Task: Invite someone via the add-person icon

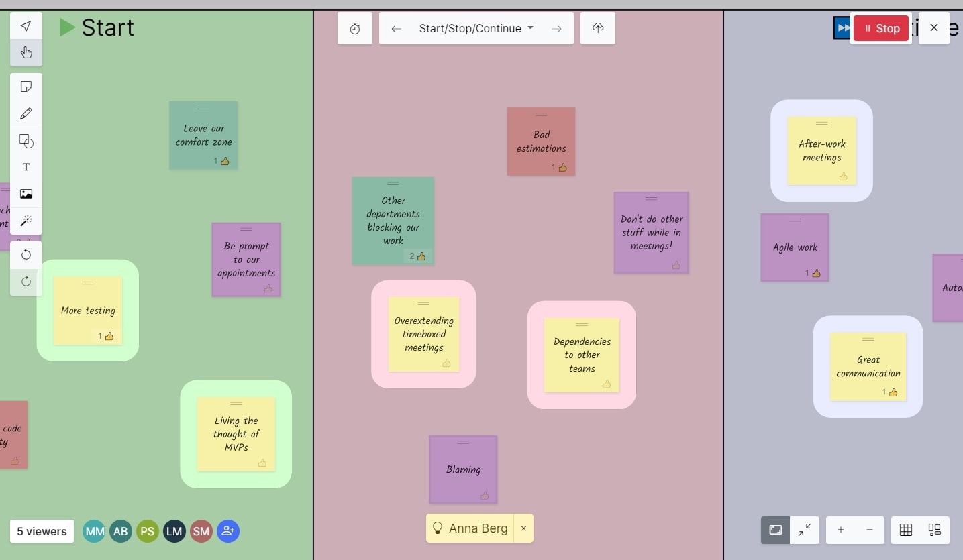Action: [x=227, y=531]
